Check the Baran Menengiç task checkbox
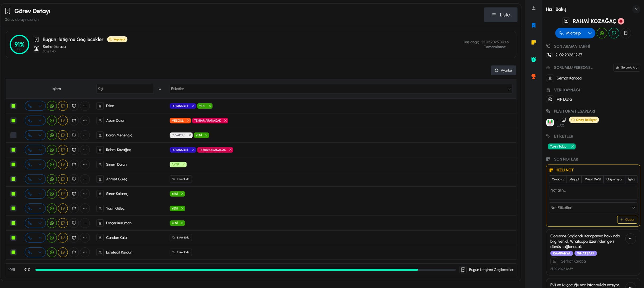This screenshot has height=288, width=644. click(14, 135)
